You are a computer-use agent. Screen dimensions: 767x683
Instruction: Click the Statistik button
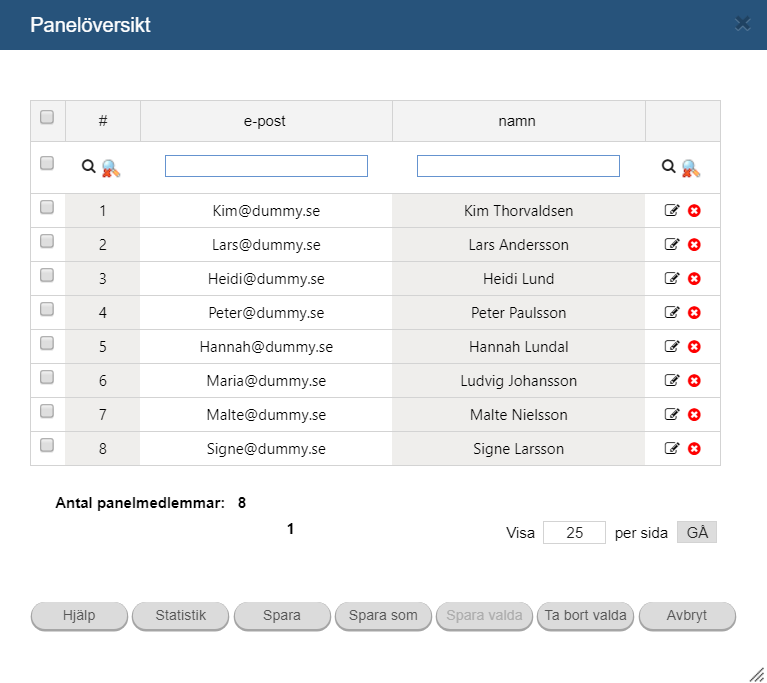coord(180,615)
